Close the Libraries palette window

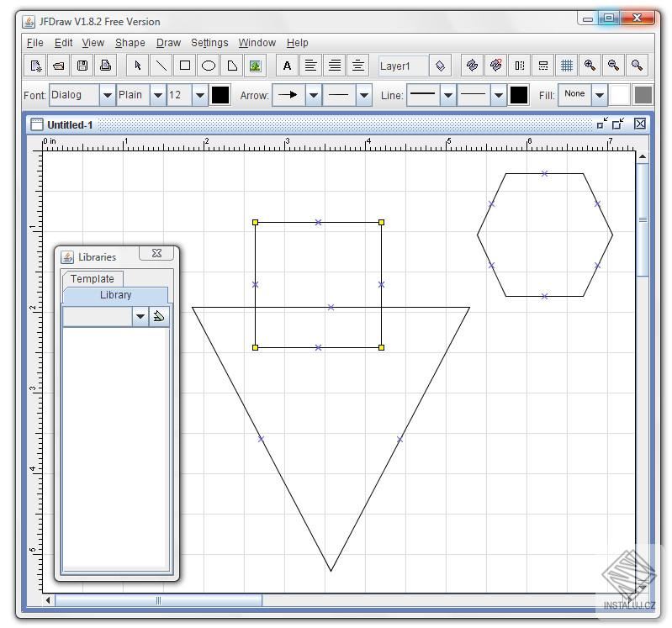157,253
